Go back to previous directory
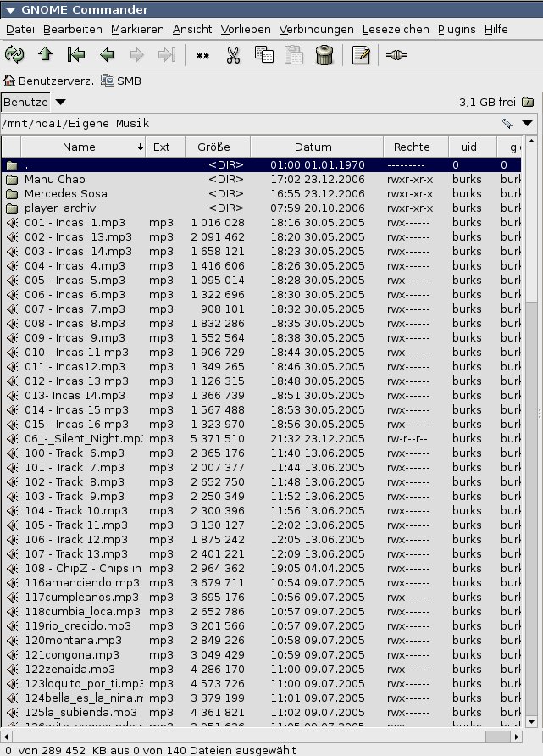543x756 pixels. coord(107,55)
